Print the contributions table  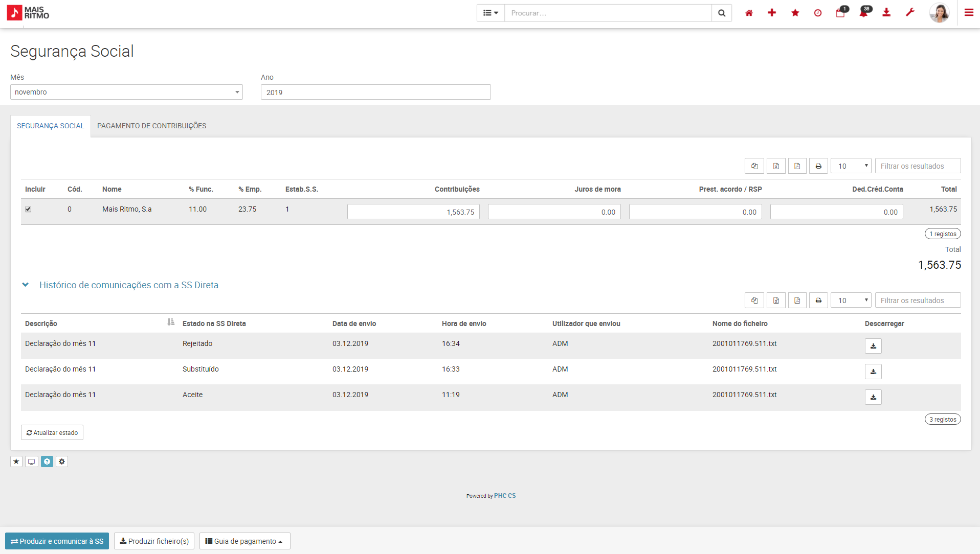(x=818, y=166)
